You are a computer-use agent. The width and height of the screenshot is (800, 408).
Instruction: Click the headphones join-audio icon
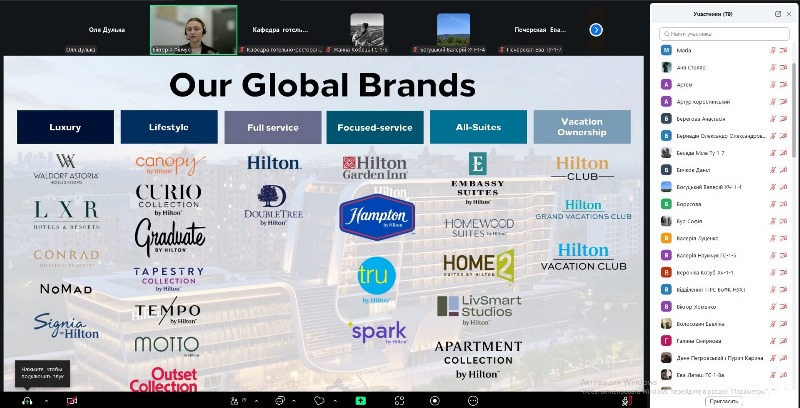pos(27,401)
